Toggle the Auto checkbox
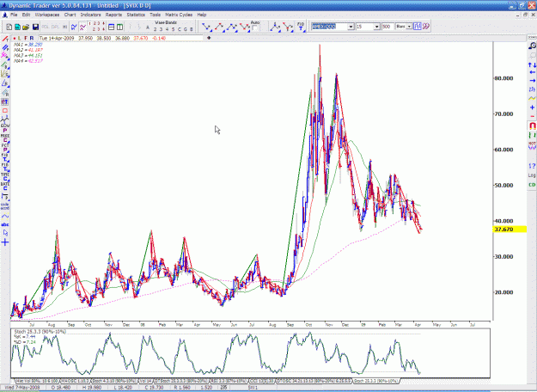537x392 pixels. pos(254,28)
